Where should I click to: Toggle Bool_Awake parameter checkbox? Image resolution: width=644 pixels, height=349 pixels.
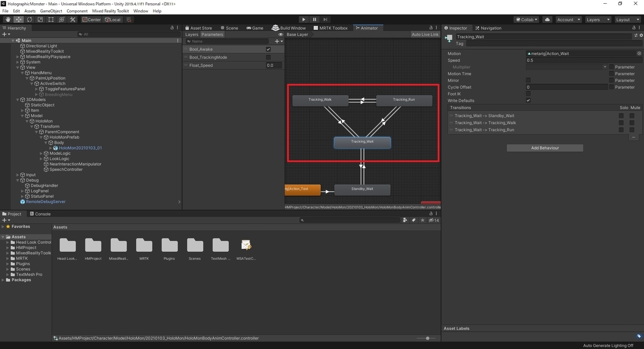coord(268,49)
